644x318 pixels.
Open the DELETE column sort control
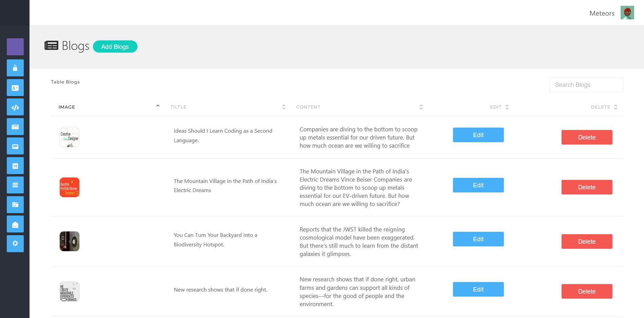pyautogui.click(x=616, y=107)
